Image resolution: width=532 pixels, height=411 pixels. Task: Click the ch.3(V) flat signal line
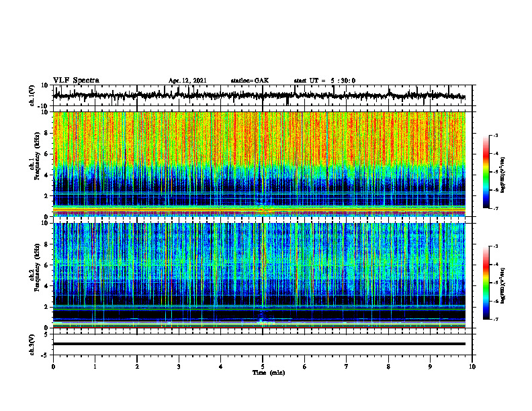pos(259,344)
